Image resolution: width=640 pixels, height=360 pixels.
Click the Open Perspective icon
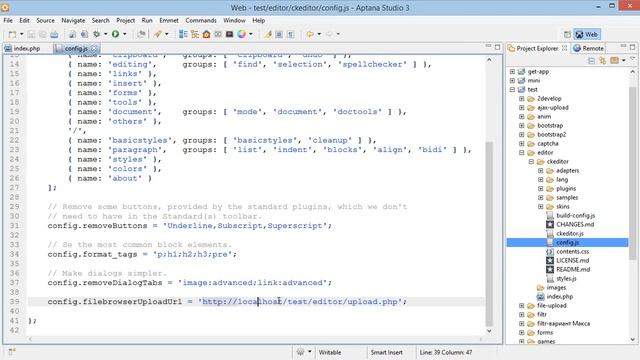(x=567, y=34)
